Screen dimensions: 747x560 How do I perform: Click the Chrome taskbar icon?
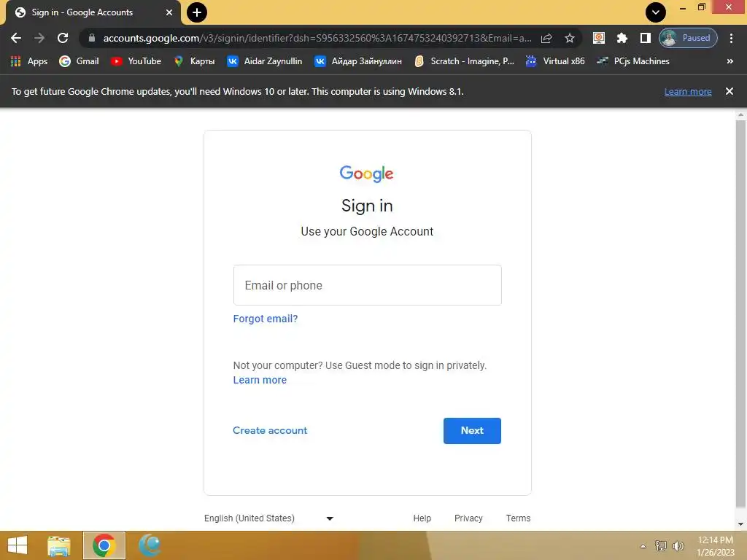click(104, 545)
